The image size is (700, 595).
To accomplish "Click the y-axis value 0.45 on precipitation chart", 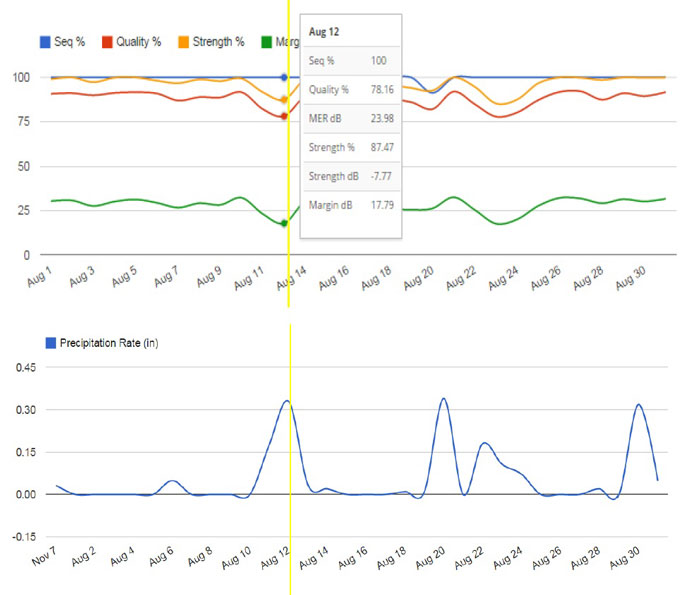I will pyautogui.click(x=26, y=368).
